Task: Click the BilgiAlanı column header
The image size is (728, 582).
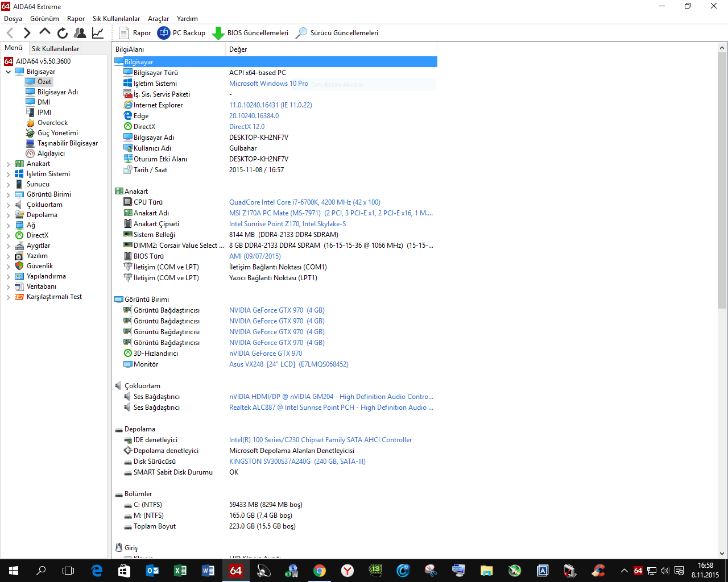Action: pos(169,49)
